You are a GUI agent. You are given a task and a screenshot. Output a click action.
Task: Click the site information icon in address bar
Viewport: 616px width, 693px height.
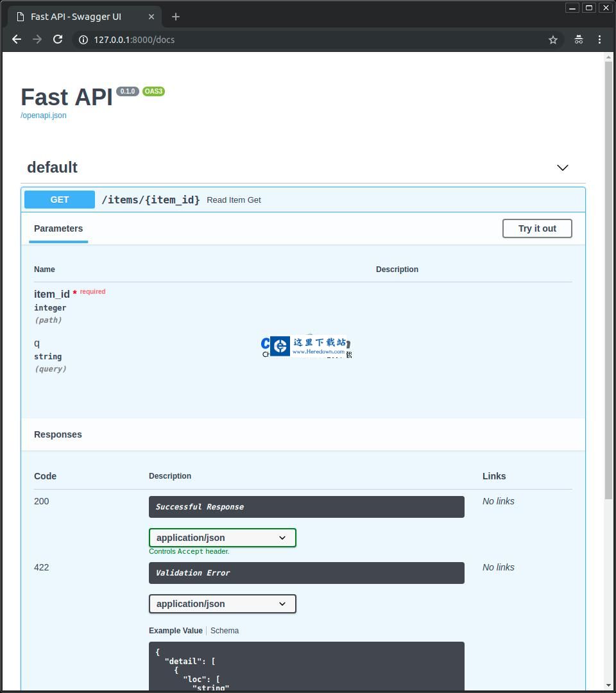(x=83, y=39)
